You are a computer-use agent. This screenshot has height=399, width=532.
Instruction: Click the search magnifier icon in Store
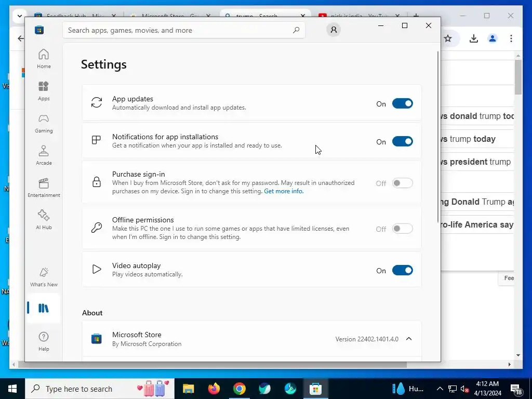pyautogui.click(x=296, y=30)
